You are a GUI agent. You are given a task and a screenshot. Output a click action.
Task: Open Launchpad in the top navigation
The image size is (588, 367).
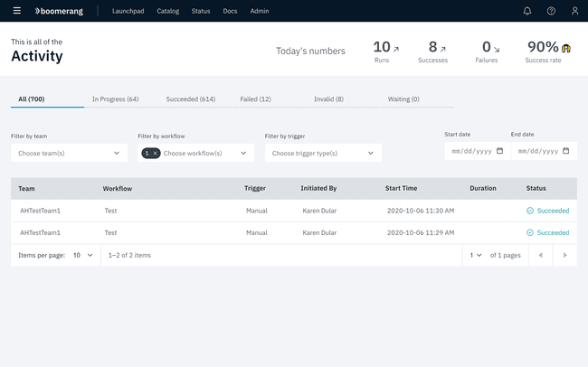coord(128,11)
